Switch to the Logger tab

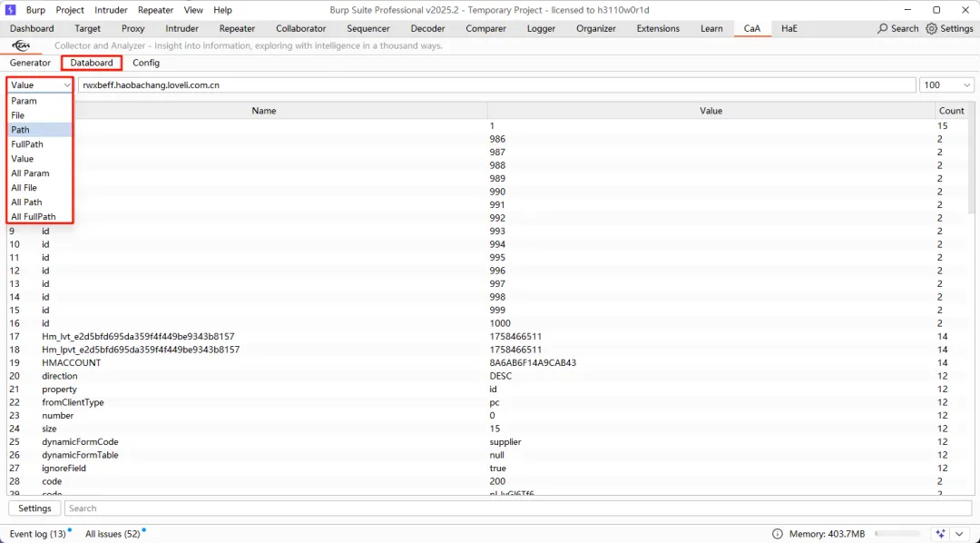click(x=541, y=29)
